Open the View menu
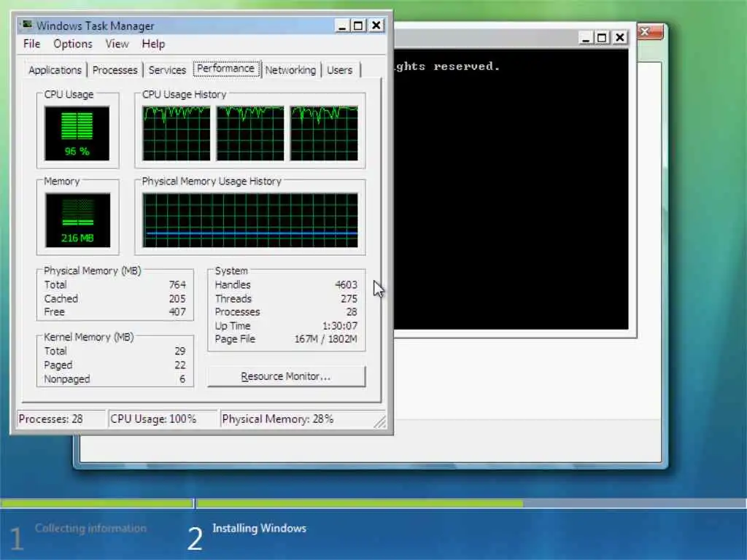 click(x=117, y=44)
